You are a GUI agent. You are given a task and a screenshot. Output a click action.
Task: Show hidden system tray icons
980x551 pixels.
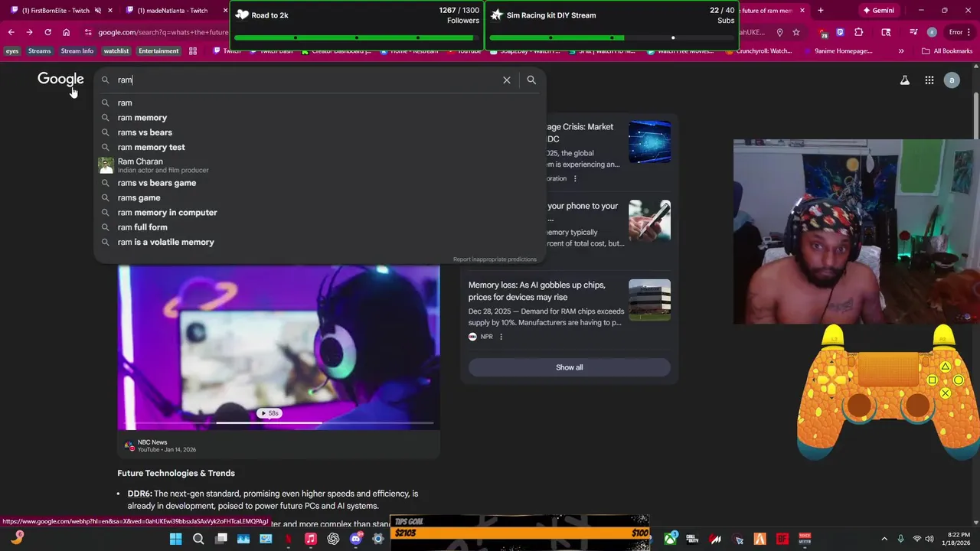[884, 539]
